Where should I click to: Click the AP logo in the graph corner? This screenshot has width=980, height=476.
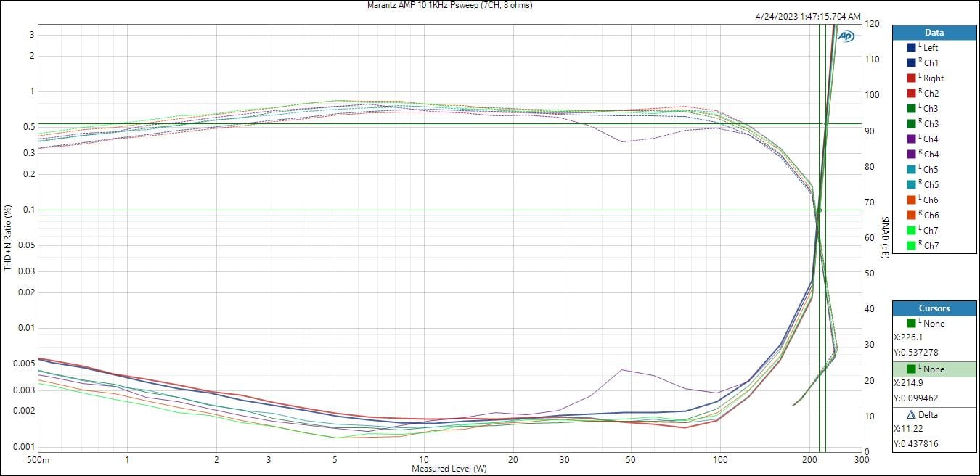pos(846,36)
